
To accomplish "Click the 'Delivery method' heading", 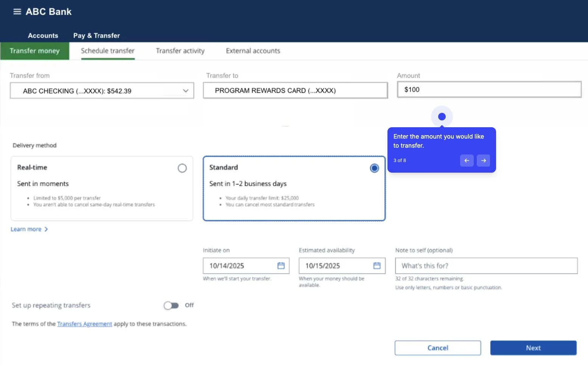I will (x=34, y=145).
